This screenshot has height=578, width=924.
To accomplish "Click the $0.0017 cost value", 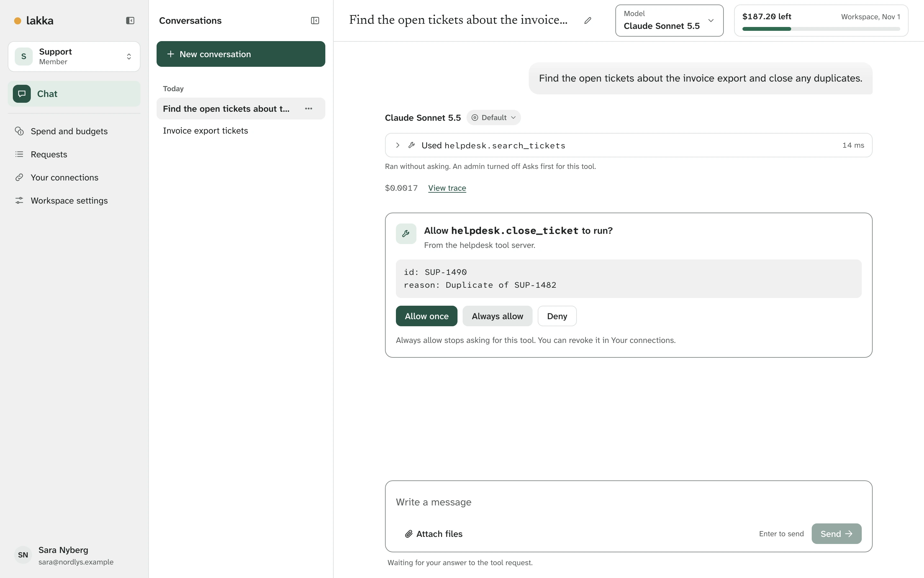I will (x=401, y=188).
